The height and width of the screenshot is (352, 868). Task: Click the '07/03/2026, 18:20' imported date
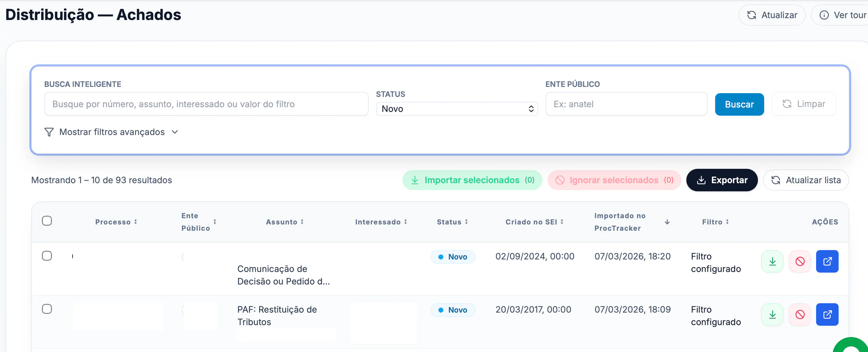pyautogui.click(x=632, y=256)
